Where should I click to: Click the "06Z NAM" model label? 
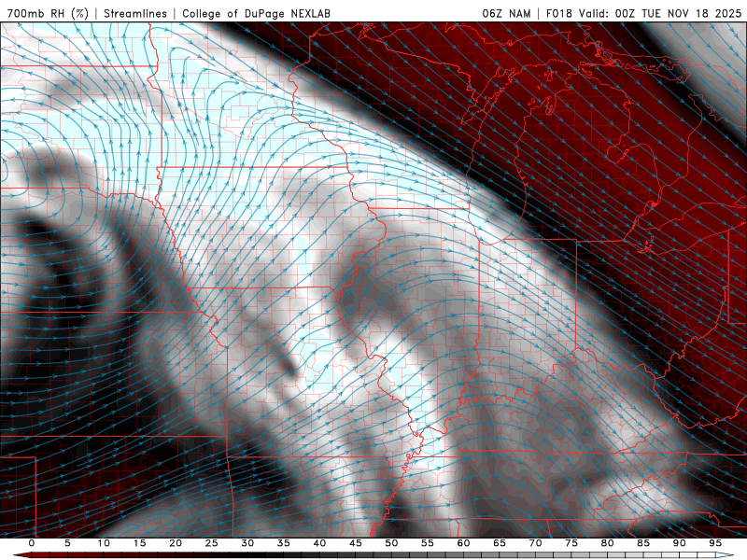click(x=506, y=13)
